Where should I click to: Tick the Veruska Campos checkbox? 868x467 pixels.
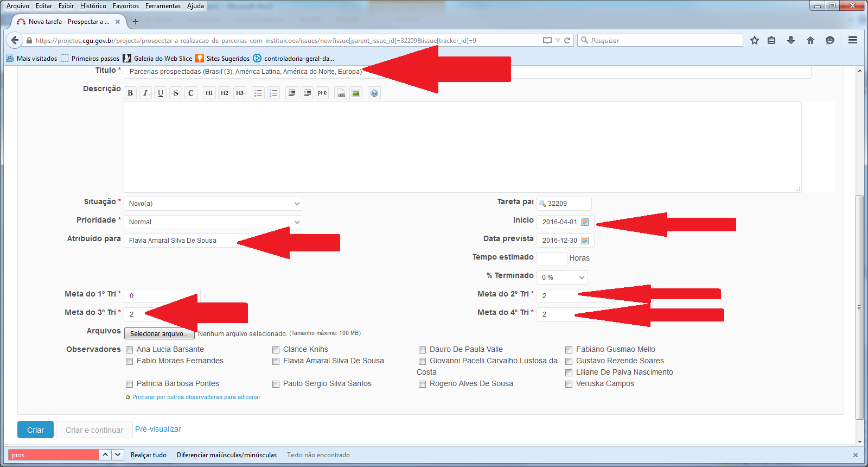point(569,384)
